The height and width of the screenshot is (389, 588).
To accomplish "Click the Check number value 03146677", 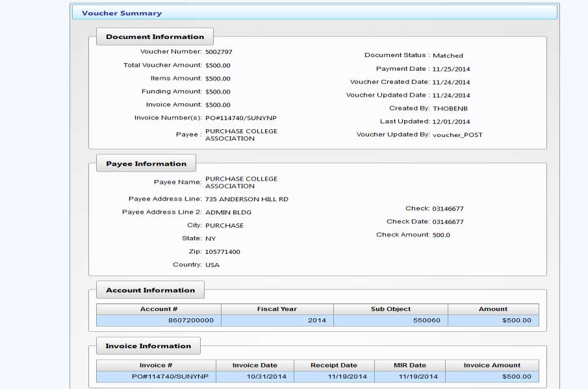I will [x=448, y=209].
